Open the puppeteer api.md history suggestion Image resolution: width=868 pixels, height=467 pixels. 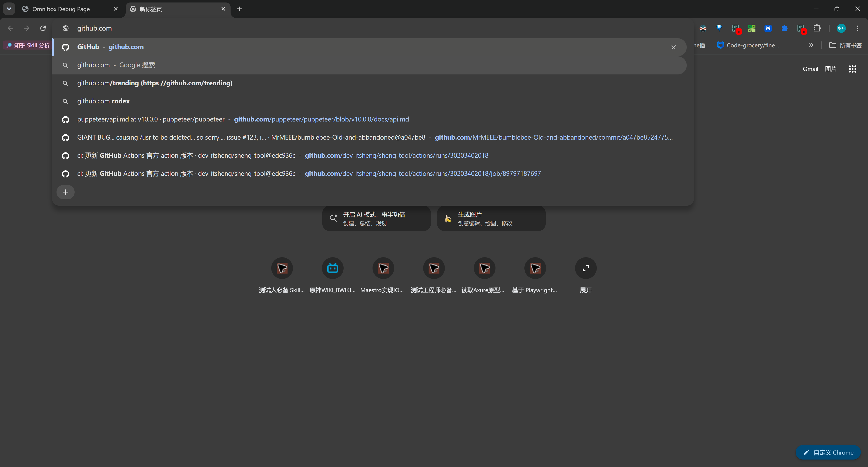(x=369, y=119)
